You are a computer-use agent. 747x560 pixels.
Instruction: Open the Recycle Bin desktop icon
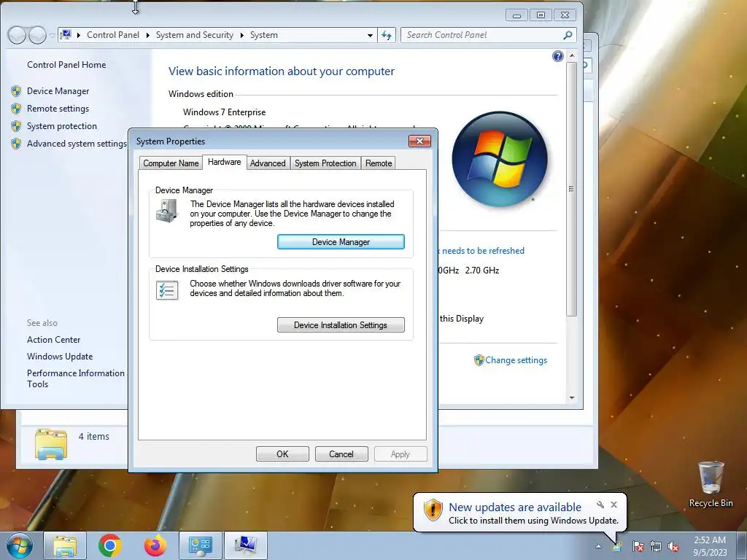coord(711,484)
